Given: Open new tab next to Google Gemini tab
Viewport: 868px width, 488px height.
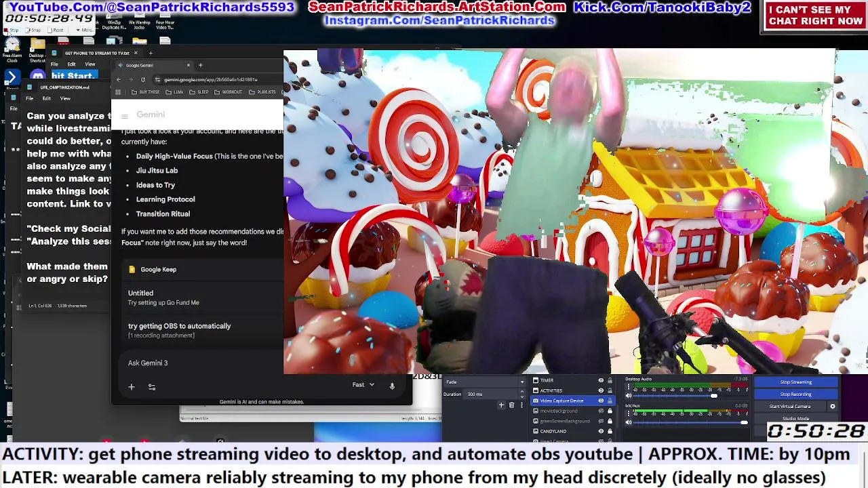Looking at the screenshot, I should 200,65.
